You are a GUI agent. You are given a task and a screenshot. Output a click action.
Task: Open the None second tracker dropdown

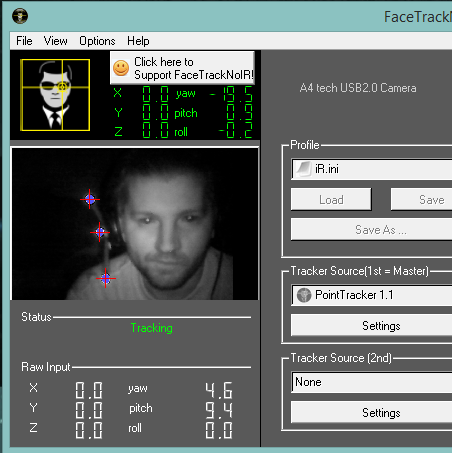pos(372,382)
